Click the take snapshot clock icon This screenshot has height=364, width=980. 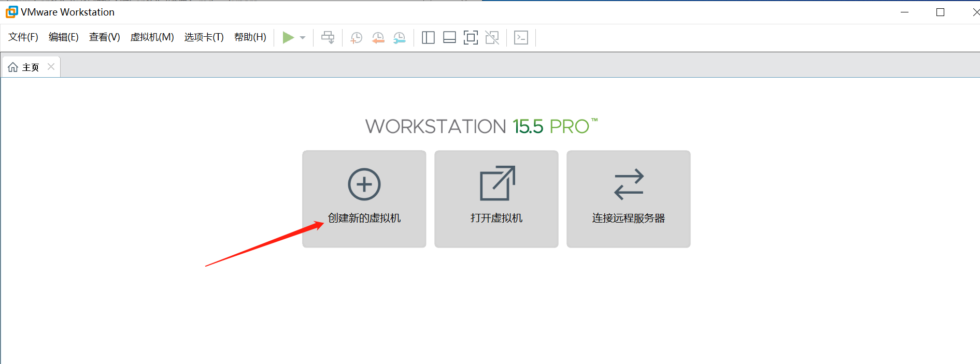pos(356,38)
